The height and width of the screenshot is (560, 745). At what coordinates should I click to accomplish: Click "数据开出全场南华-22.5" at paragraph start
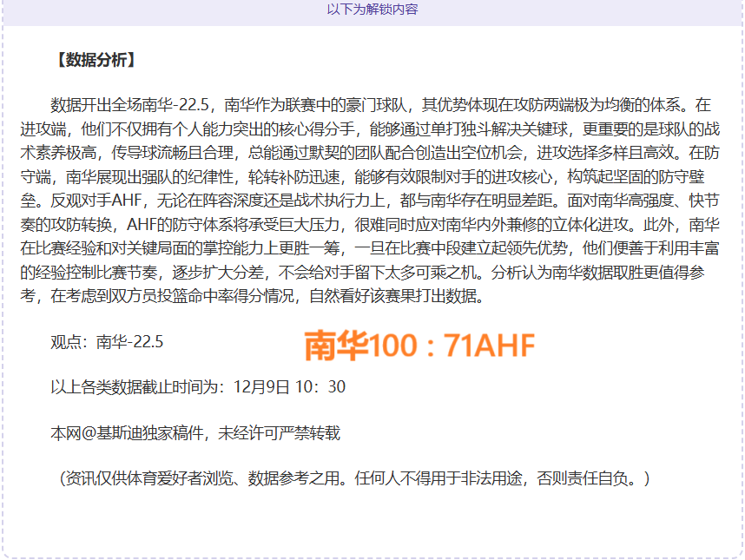pos(130,106)
